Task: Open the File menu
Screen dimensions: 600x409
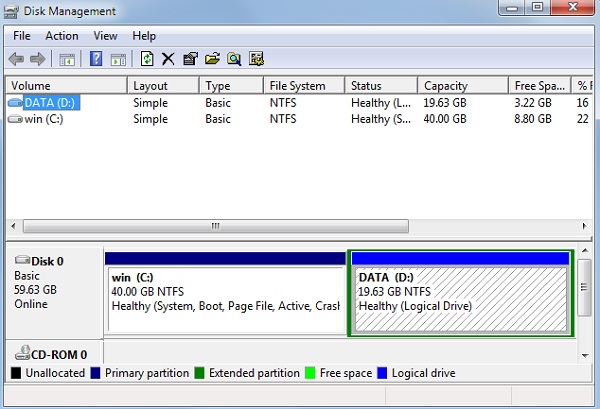Action: point(22,36)
